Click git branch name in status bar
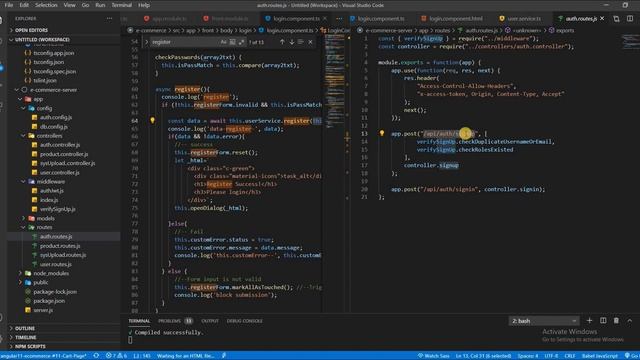The image size is (640, 360). [44, 356]
